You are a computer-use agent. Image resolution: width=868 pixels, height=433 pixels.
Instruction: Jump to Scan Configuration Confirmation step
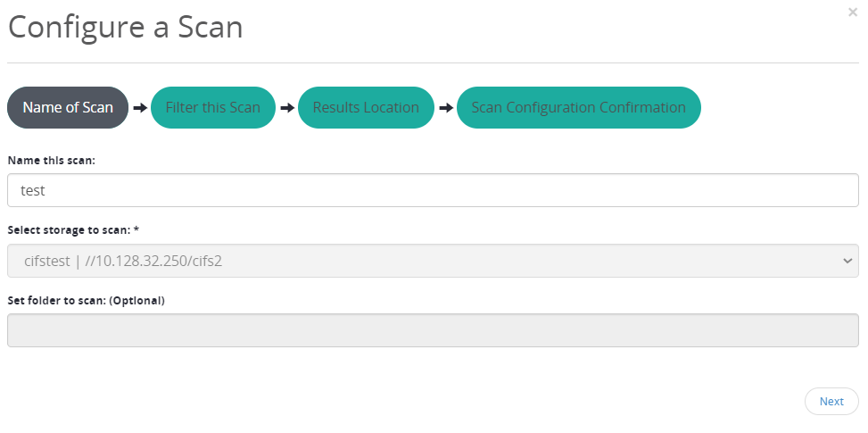click(x=578, y=107)
